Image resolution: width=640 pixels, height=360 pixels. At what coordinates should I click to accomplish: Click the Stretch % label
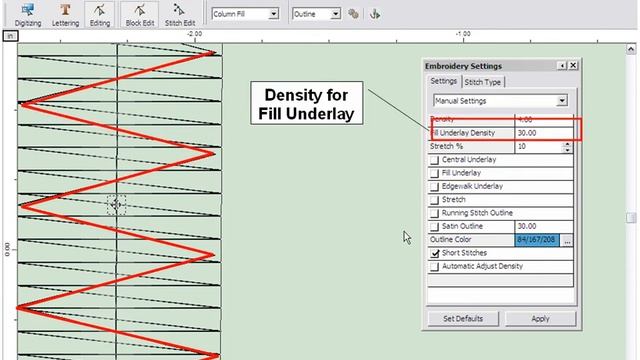coord(446,146)
